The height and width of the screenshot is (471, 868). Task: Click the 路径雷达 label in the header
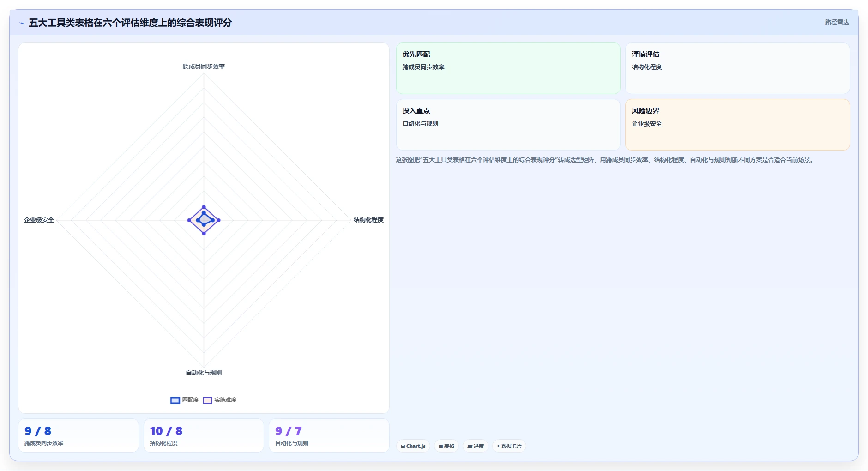pos(837,22)
